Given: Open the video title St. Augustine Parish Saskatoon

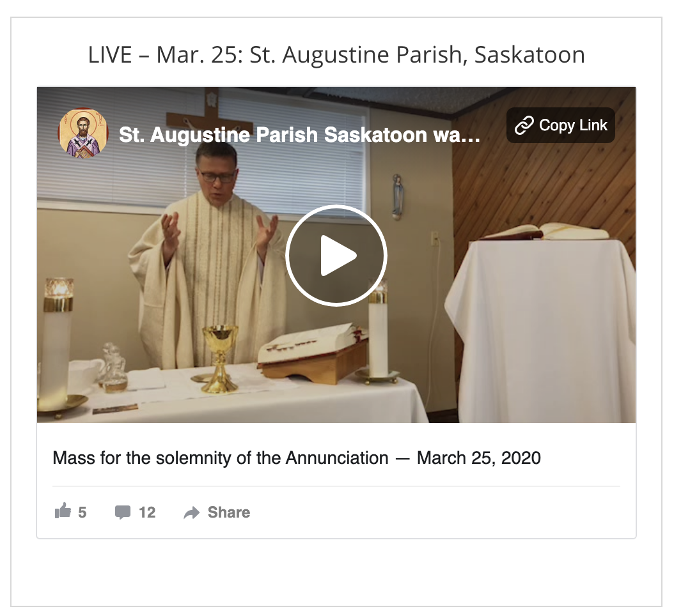Looking at the screenshot, I should tap(299, 134).
